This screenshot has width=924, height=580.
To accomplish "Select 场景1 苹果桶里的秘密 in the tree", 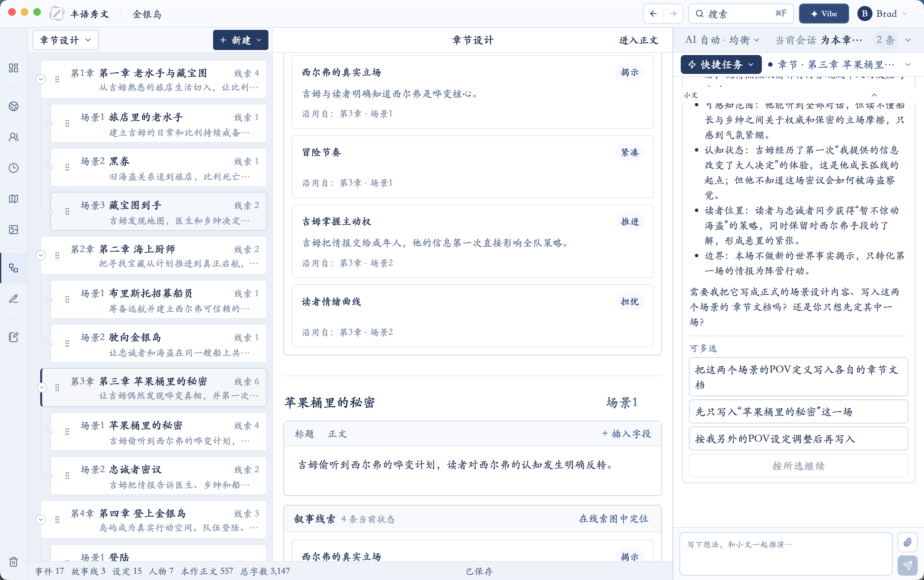I will tap(159, 432).
